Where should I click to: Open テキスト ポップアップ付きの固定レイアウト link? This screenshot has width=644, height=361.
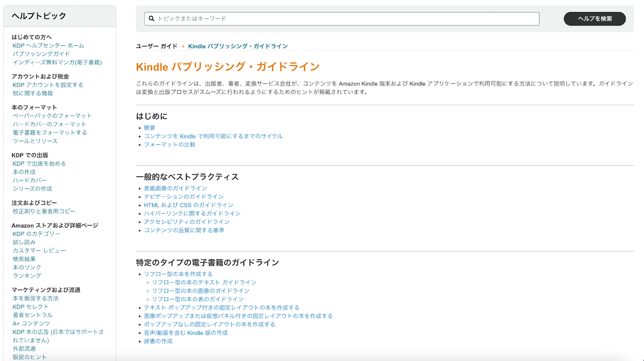pyautogui.click(x=222, y=308)
